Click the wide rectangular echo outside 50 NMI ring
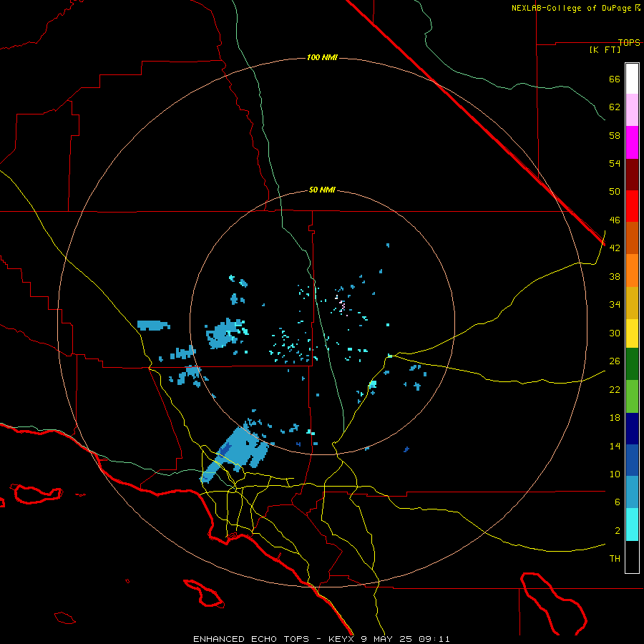Image resolution: width=644 pixels, height=644 pixels. [x=153, y=326]
